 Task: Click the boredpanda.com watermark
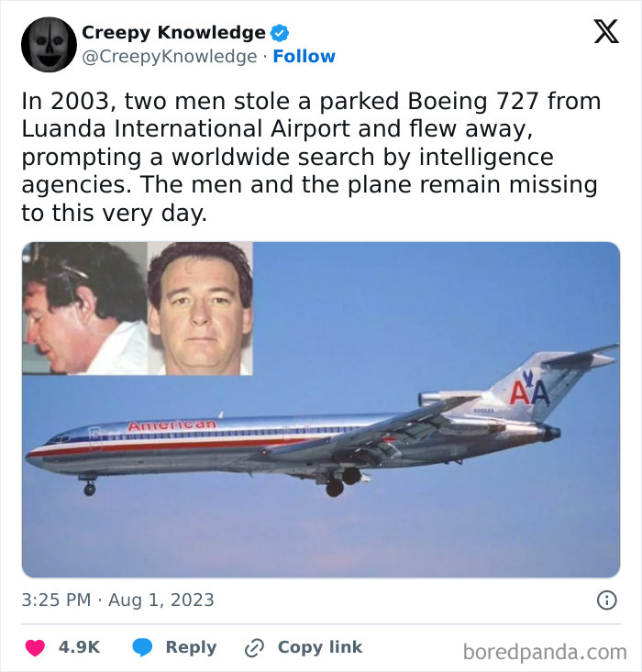click(x=544, y=652)
